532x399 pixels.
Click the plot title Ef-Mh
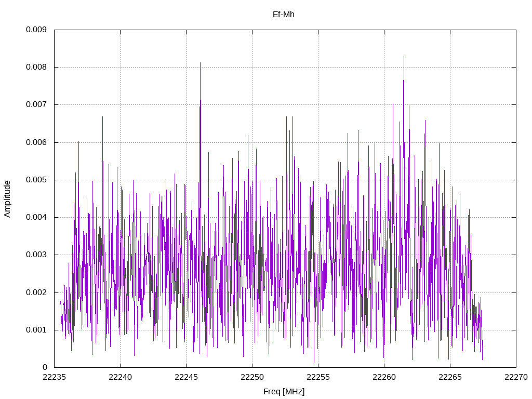coord(283,15)
